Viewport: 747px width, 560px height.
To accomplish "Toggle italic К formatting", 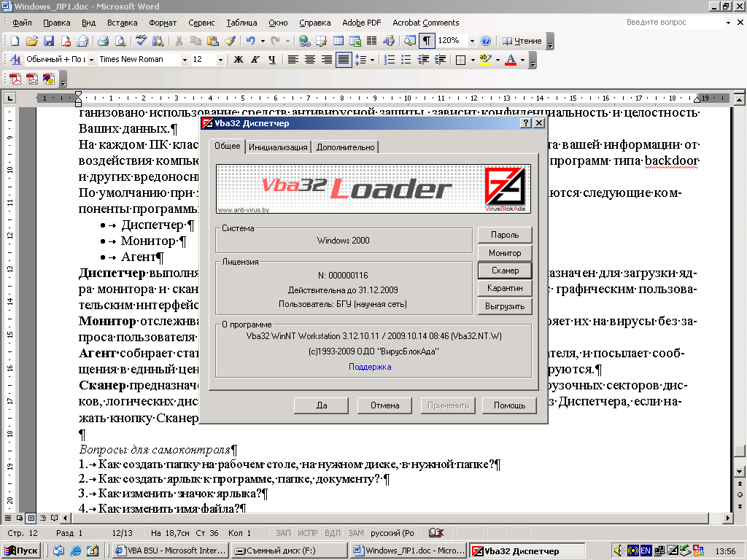I will coord(255,60).
